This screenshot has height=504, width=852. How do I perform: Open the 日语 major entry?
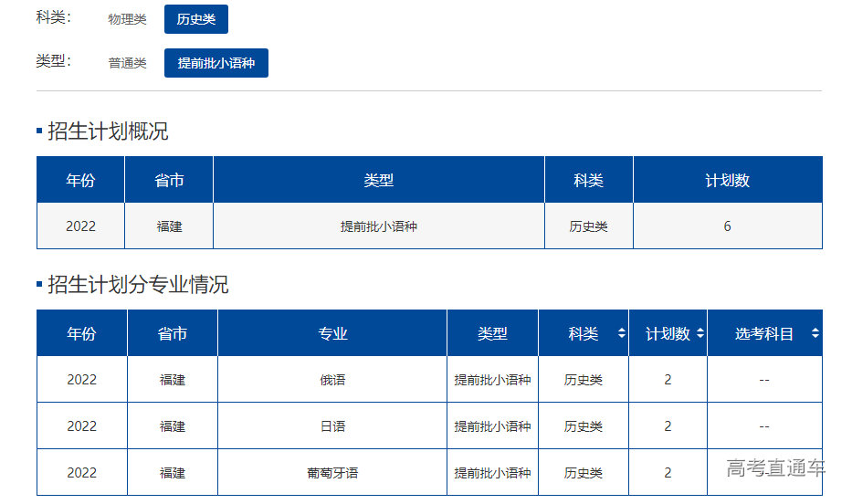332,426
